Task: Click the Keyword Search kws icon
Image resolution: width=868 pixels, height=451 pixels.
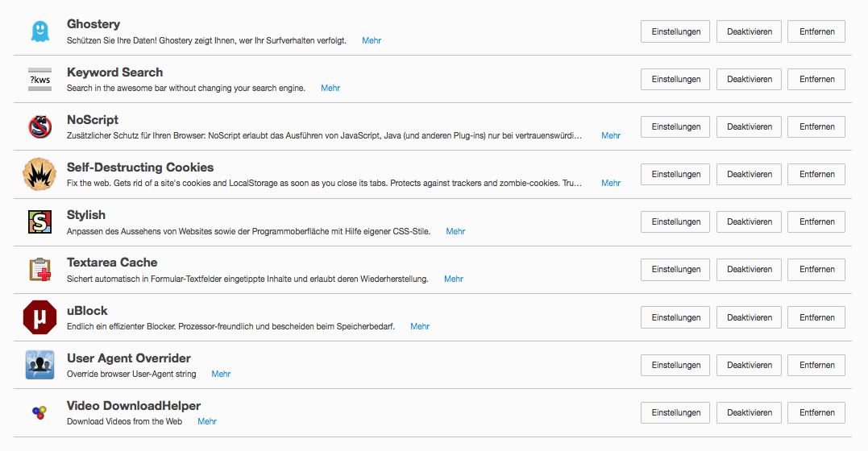Action: [39, 79]
